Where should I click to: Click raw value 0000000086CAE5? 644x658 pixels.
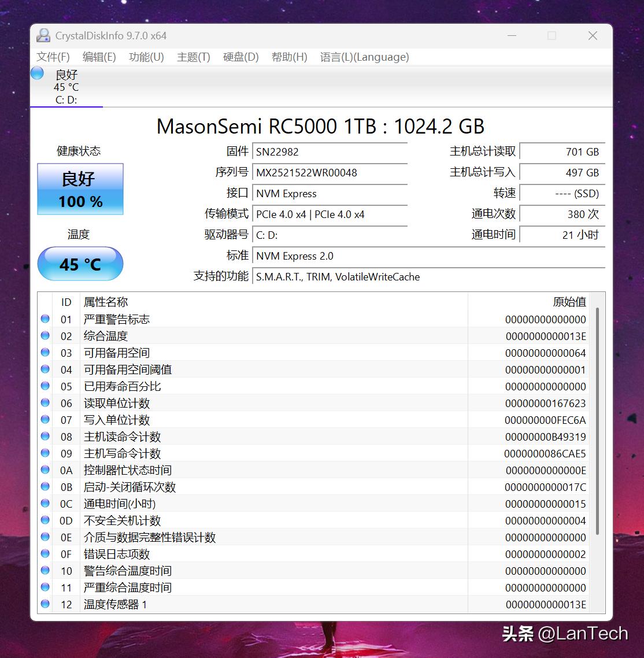click(545, 454)
